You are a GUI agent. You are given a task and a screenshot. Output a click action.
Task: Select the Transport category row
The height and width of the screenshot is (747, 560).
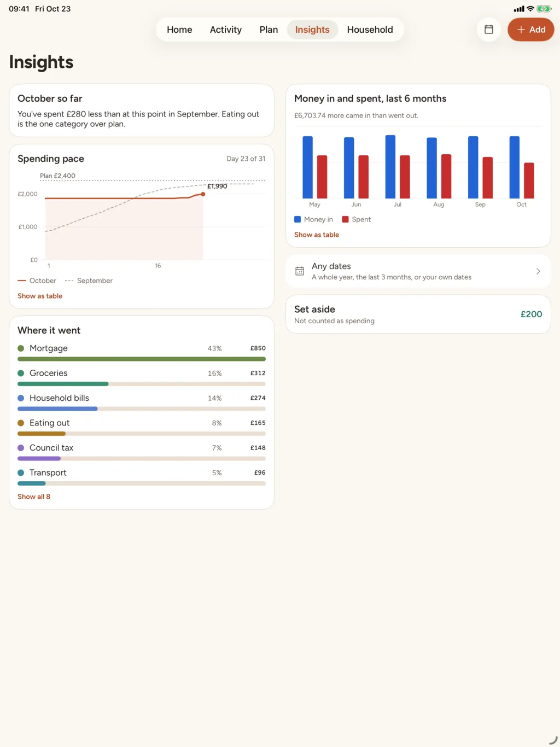coord(142,477)
